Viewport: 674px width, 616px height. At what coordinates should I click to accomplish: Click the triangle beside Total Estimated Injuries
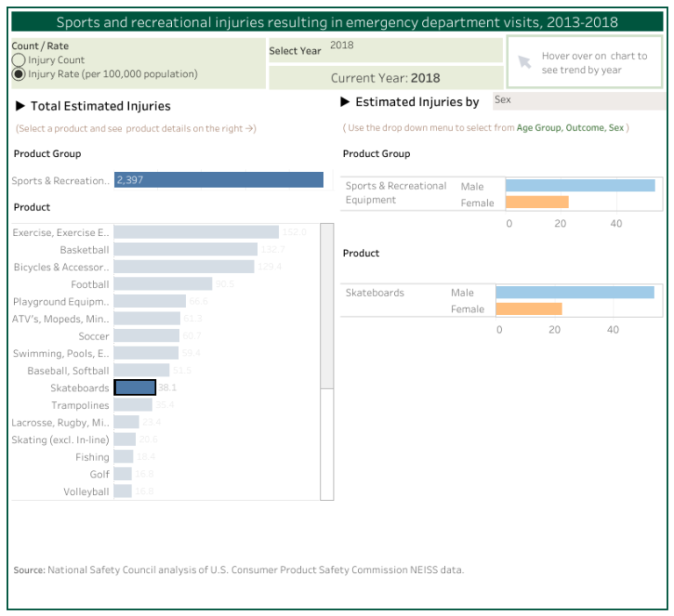(21, 106)
